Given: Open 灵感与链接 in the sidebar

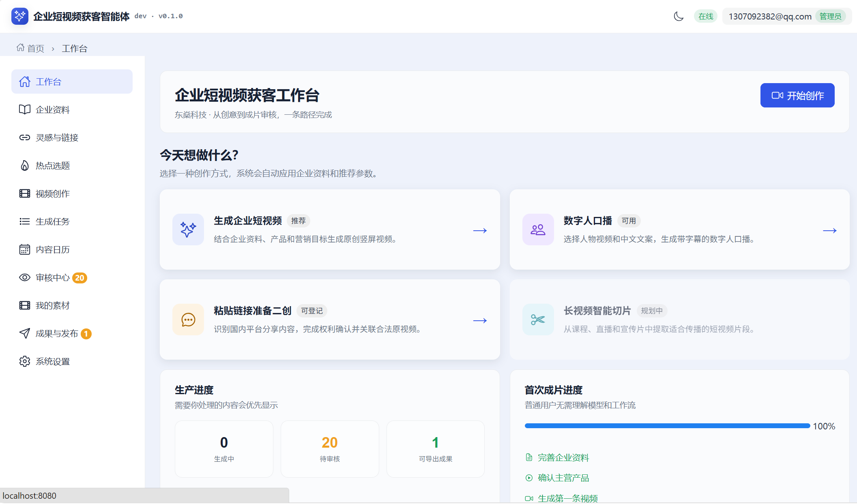Looking at the screenshot, I should coord(72,137).
